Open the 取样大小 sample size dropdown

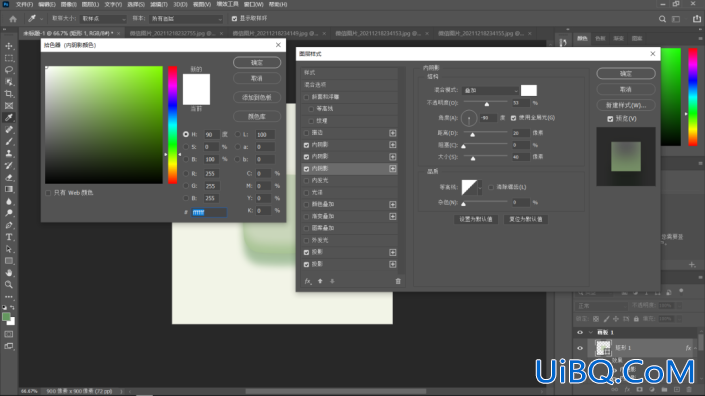103,19
